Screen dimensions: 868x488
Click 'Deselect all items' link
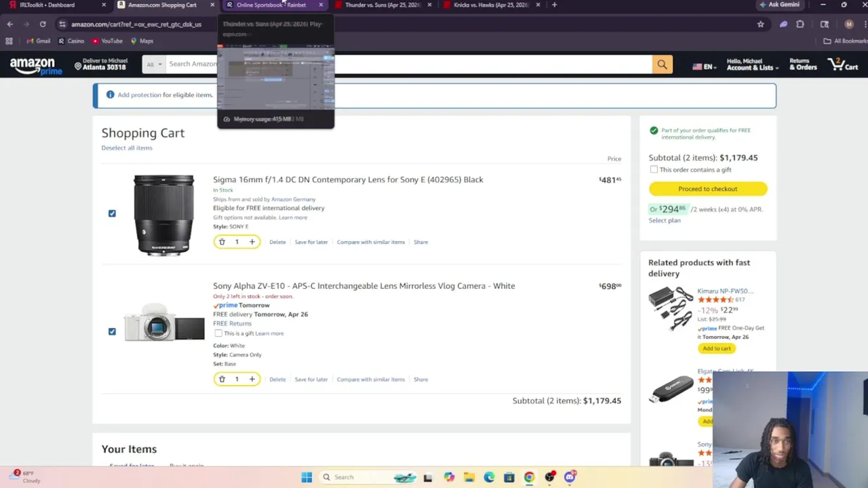(127, 148)
